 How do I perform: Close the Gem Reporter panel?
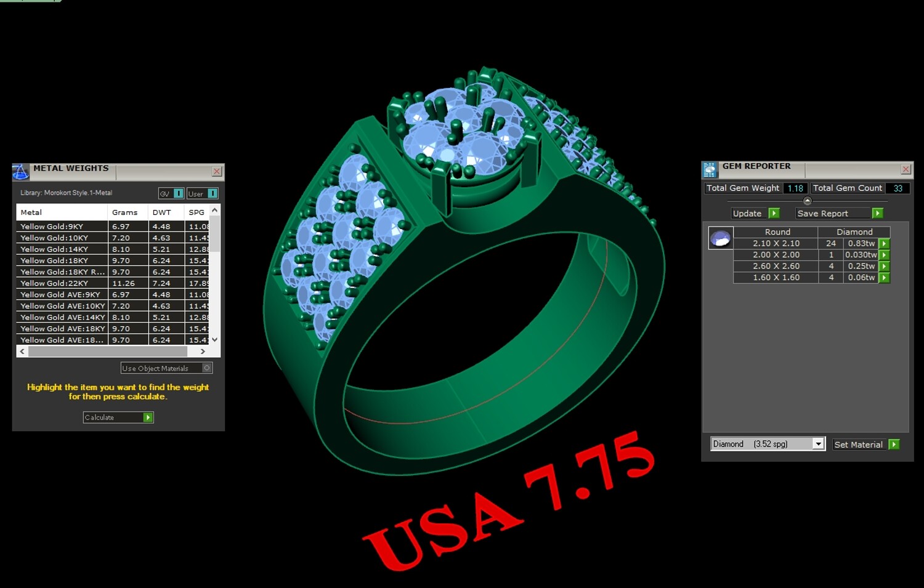click(x=906, y=169)
